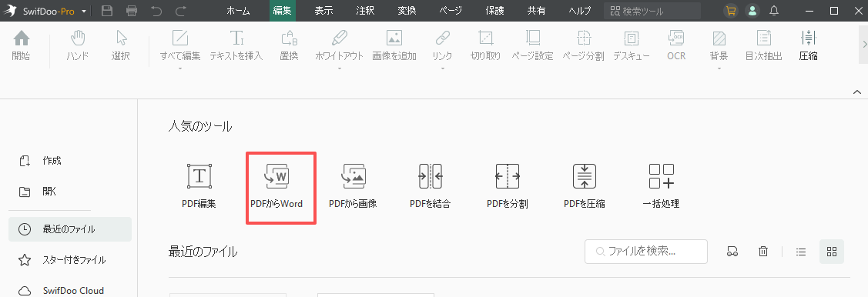The height and width of the screenshot is (297, 868).
Task: Select the ハンド hand tool
Action: coord(78,45)
